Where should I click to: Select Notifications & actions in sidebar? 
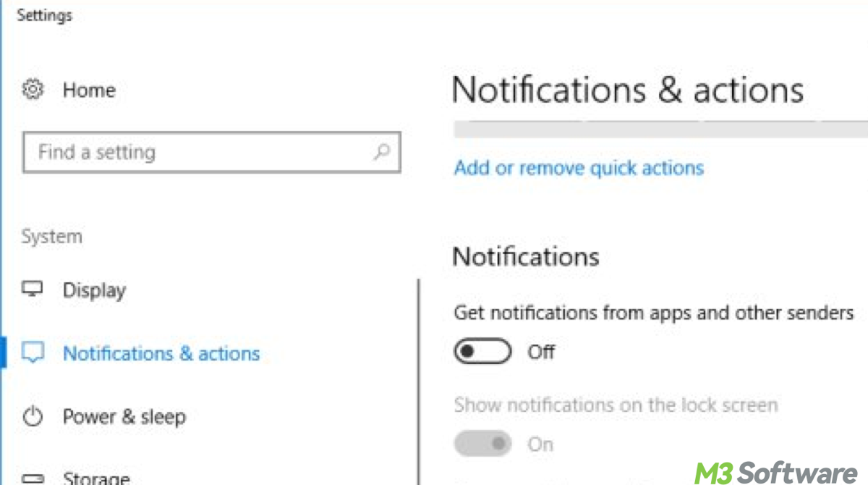click(161, 353)
